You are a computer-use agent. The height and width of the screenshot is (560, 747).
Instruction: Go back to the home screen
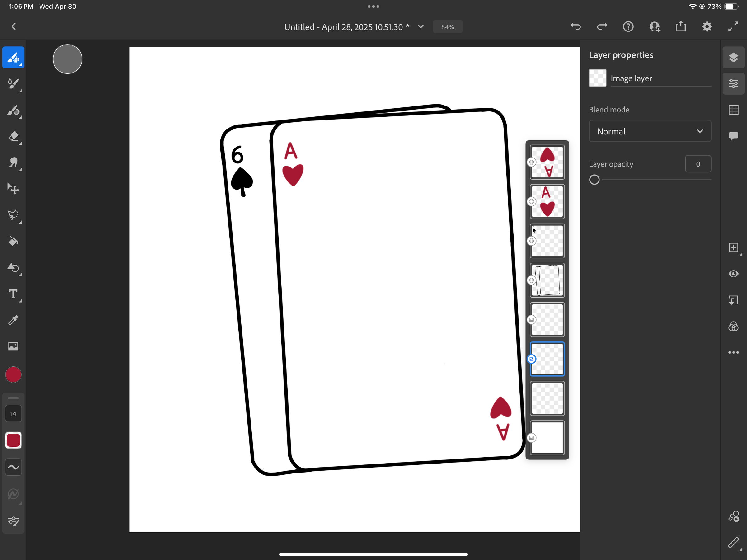13,27
